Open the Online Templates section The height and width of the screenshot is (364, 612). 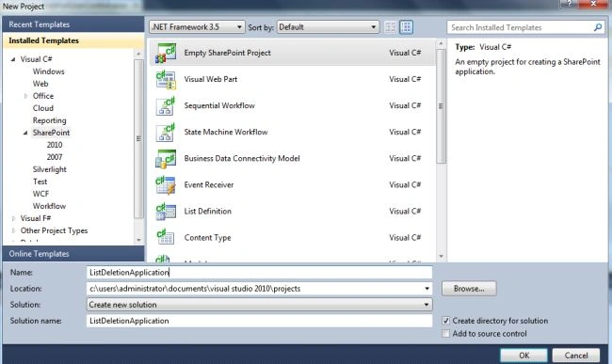point(73,254)
